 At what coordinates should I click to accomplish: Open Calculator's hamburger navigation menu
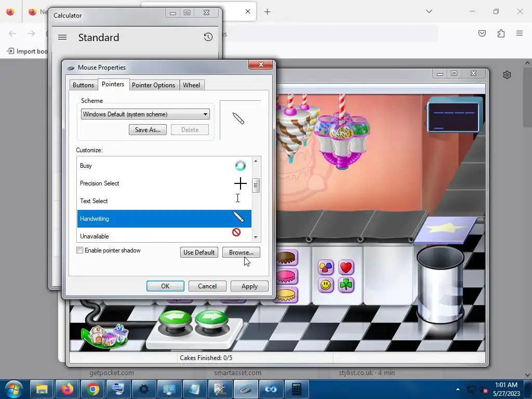pos(62,37)
